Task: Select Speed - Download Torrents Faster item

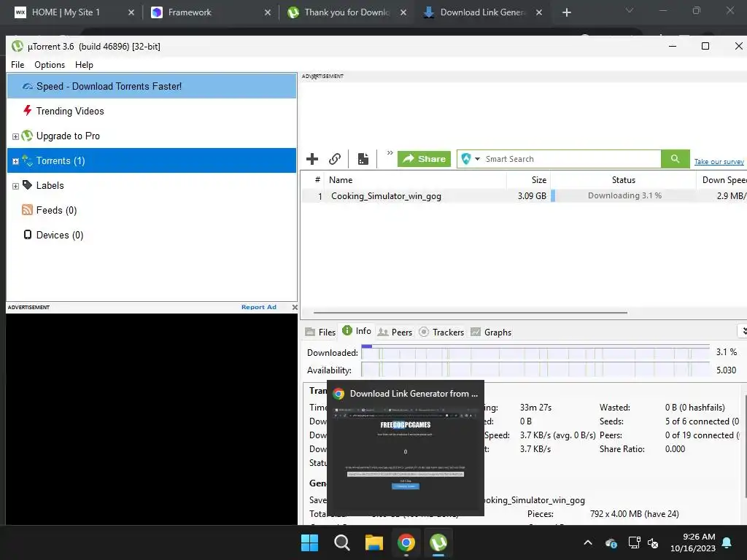Action: [152, 86]
